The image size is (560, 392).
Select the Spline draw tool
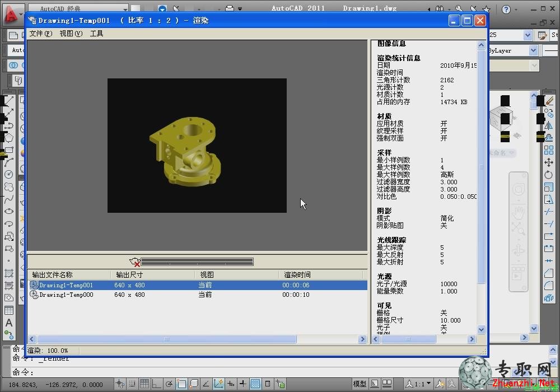[x=8, y=199]
